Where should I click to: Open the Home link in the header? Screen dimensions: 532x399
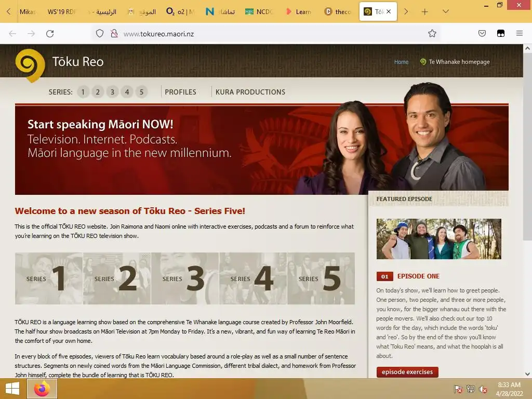click(x=401, y=62)
